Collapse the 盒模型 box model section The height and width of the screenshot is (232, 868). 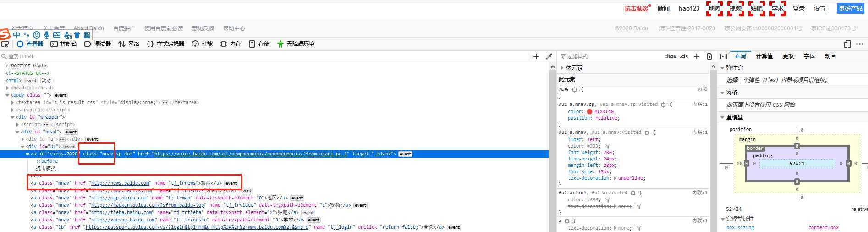pyautogui.click(x=722, y=117)
